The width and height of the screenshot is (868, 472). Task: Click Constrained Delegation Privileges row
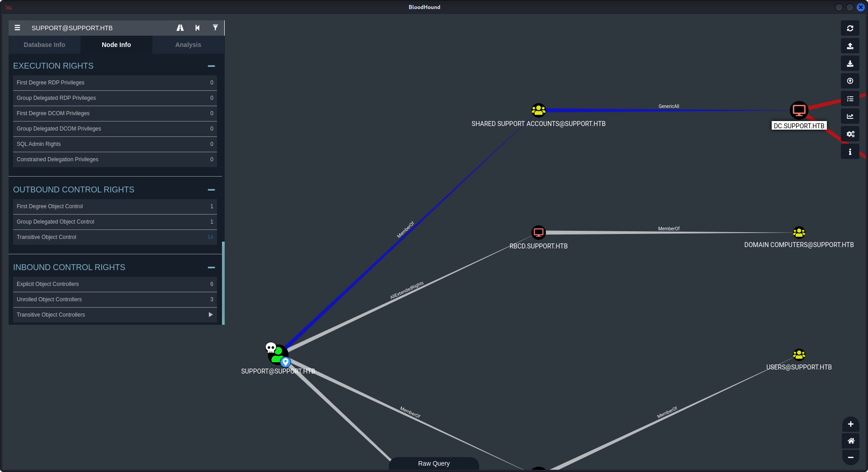[115, 159]
